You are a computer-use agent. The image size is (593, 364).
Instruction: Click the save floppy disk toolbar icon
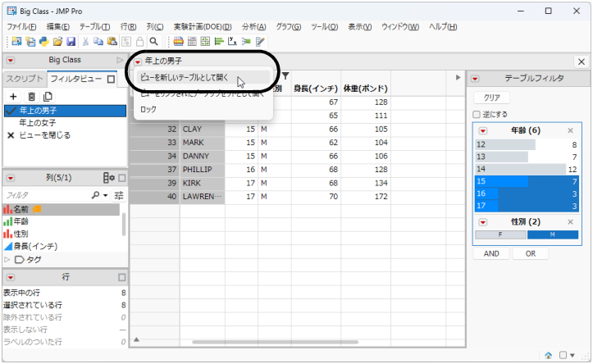point(71,41)
